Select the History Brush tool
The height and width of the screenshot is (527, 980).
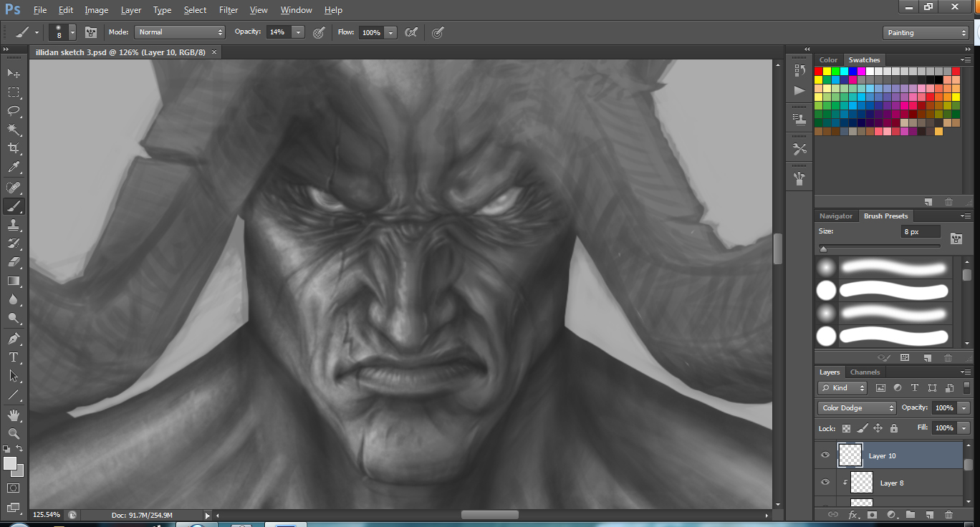pos(14,243)
